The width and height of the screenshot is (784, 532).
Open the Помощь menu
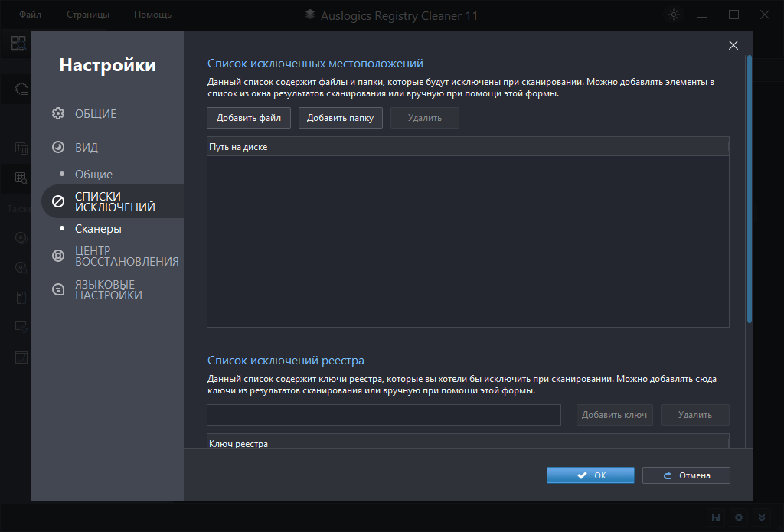[x=152, y=15]
